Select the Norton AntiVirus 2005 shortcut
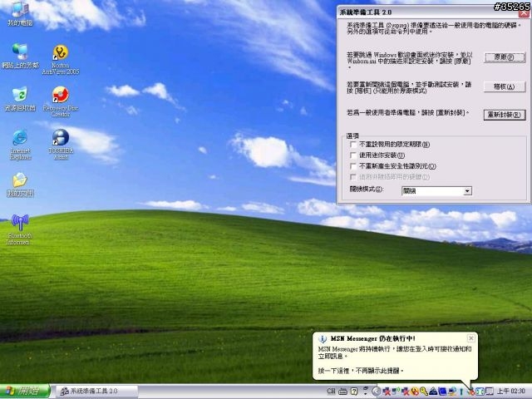 [61, 60]
